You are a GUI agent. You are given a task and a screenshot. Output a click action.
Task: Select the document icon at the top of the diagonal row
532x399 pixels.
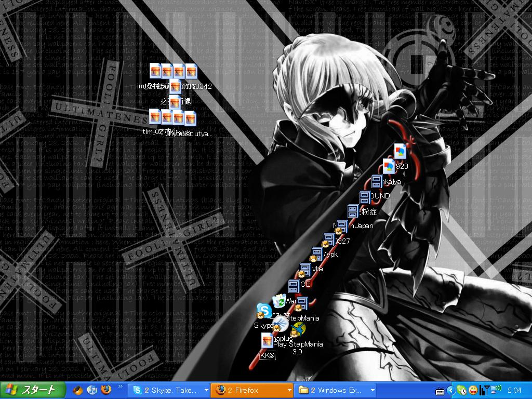point(401,151)
